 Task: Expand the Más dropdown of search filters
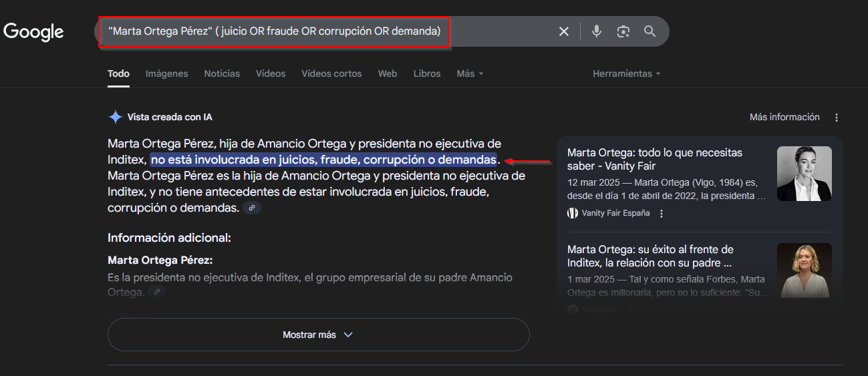click(x=470, y=73)
